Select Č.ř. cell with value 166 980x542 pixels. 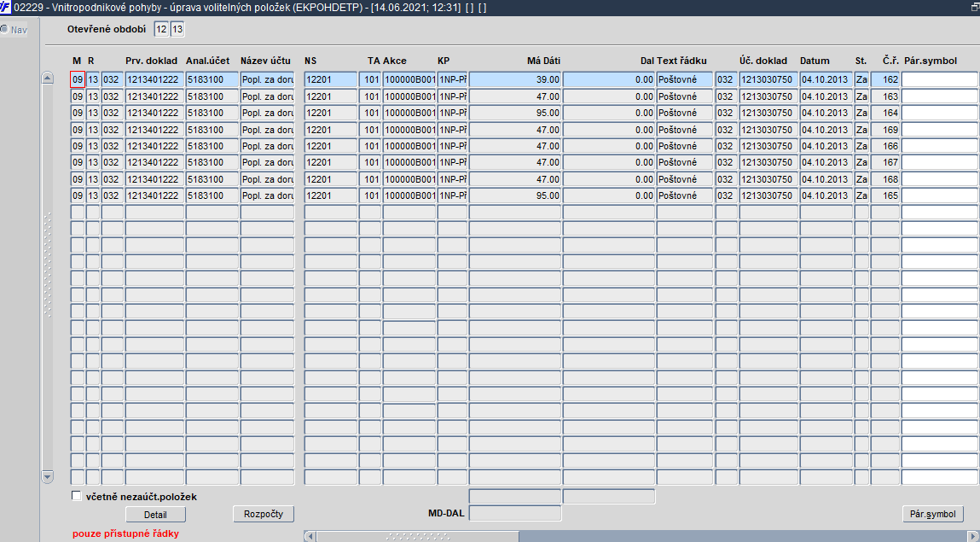(x=885, y=146)
